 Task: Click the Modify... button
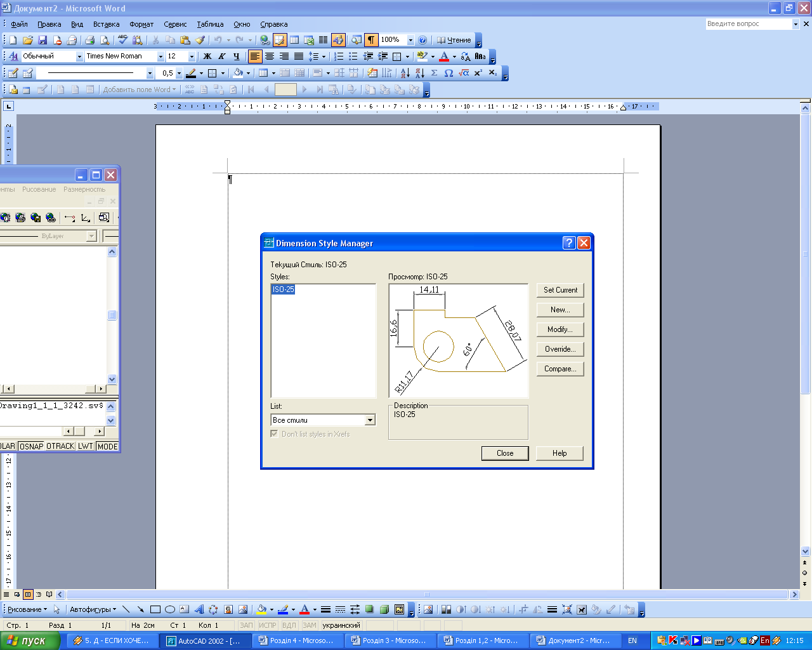coord(560,329)
